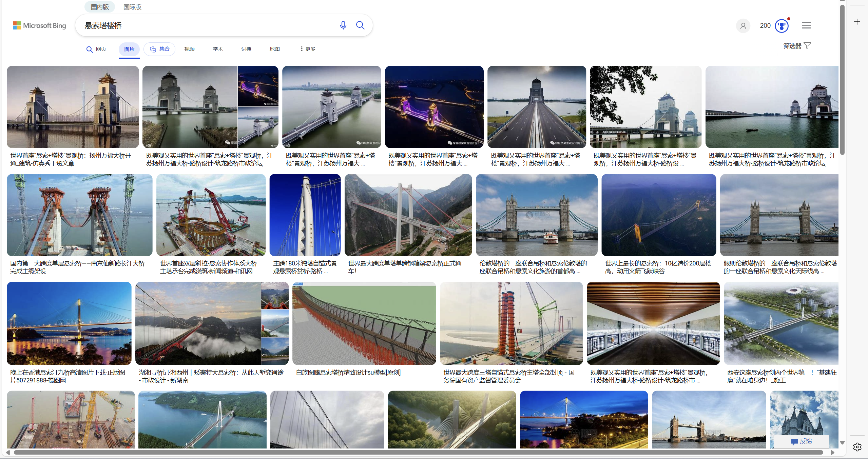The image size is (868, 459).
Task: Open the user account sign-in icon
Action: [743, 26]
